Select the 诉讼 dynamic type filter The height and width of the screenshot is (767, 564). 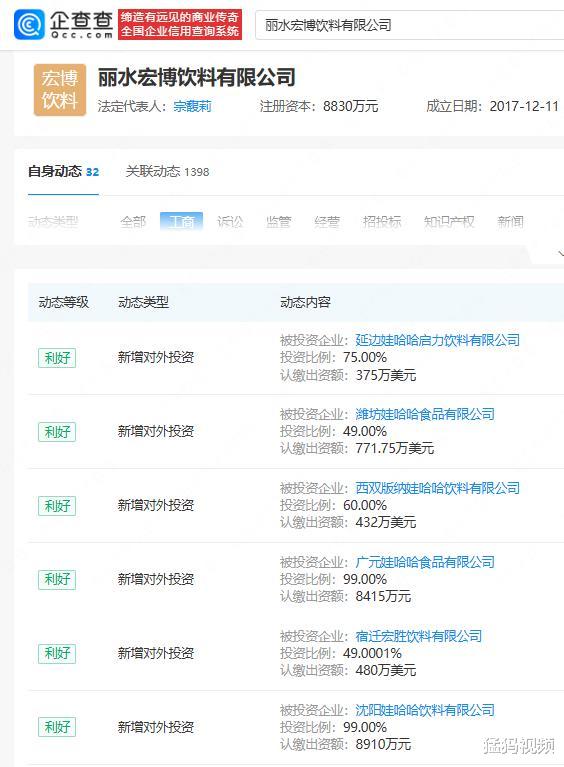tap(230, 222)
